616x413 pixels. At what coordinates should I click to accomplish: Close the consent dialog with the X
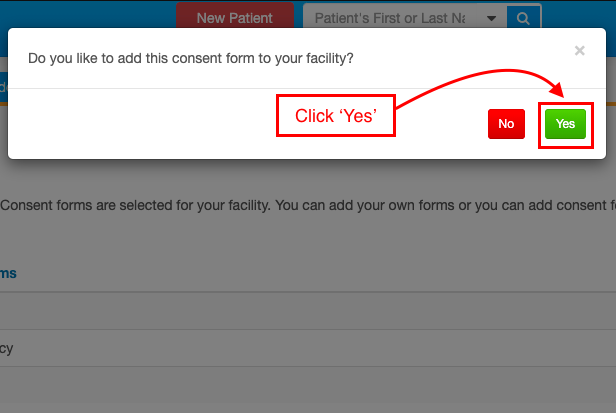[x=579, y=49]
